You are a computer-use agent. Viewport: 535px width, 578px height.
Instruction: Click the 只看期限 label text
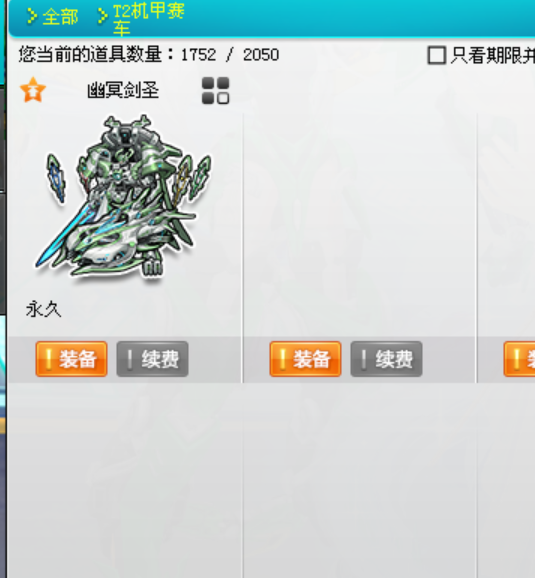point(493,55)
